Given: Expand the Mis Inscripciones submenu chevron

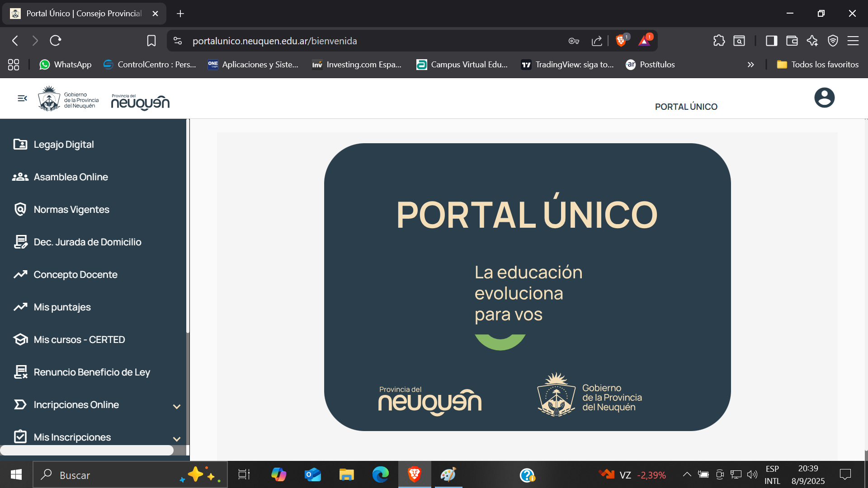Looking at the screenshot, I should (177, 439).
